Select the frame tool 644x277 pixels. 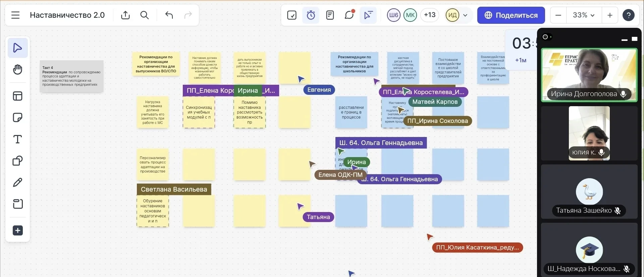18,204
